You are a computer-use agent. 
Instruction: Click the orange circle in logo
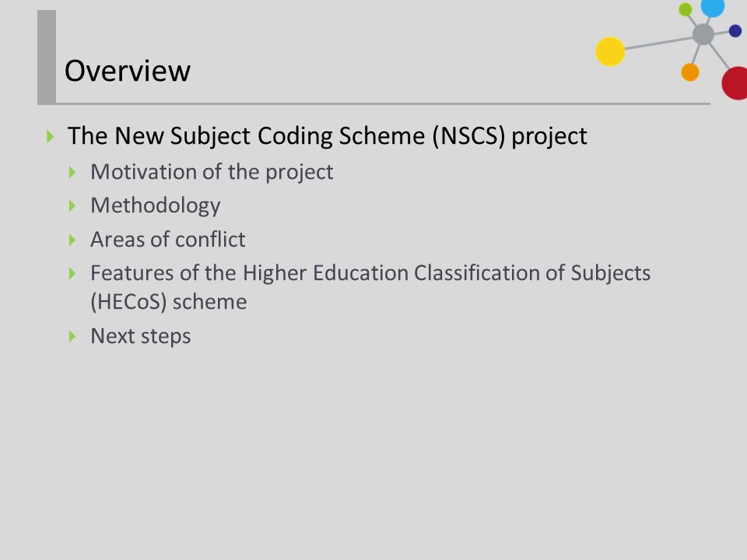click(x=690, y=72)
